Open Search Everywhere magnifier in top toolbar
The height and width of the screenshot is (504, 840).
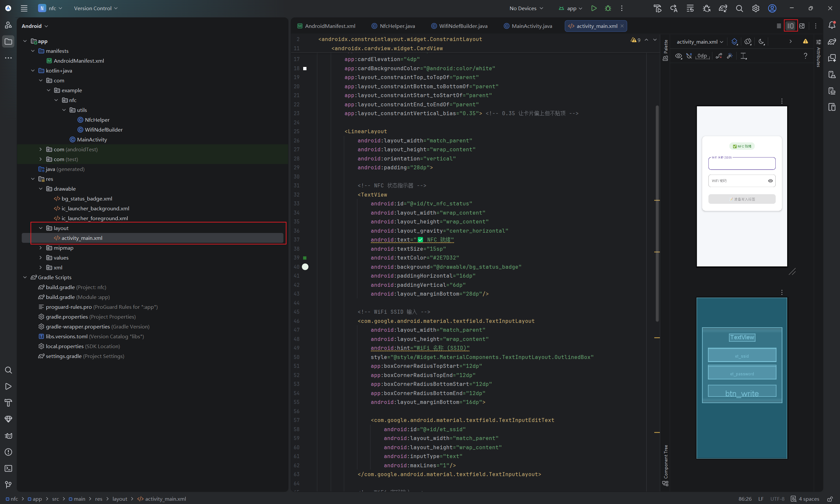click(739, 8)
